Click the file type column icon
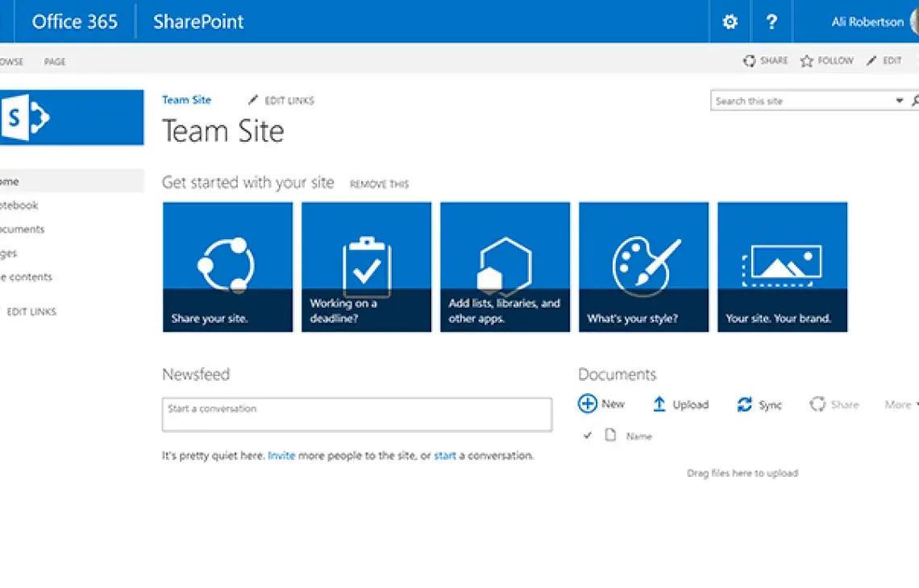919x588 pixels. pos(611,435)
